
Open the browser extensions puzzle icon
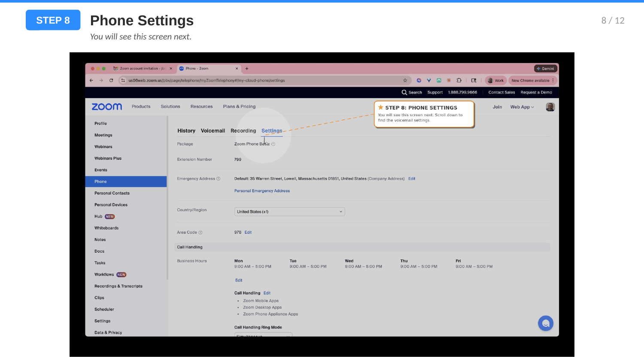(459, 80)
